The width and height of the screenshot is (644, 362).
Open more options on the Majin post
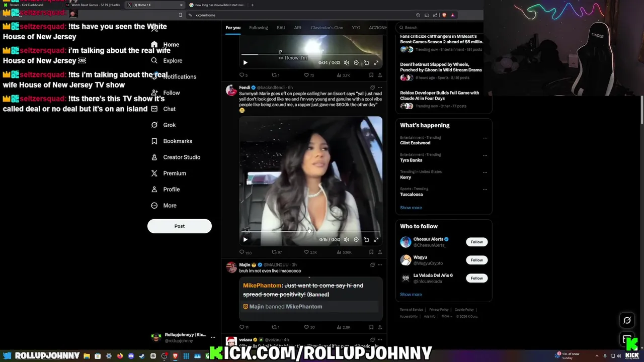pos(380,265)
